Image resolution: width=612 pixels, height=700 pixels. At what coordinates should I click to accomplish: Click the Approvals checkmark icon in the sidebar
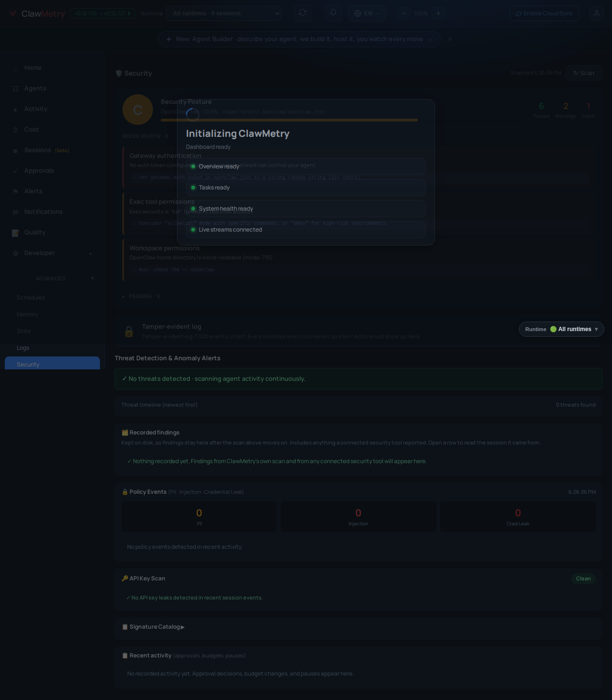pos(15,171)
